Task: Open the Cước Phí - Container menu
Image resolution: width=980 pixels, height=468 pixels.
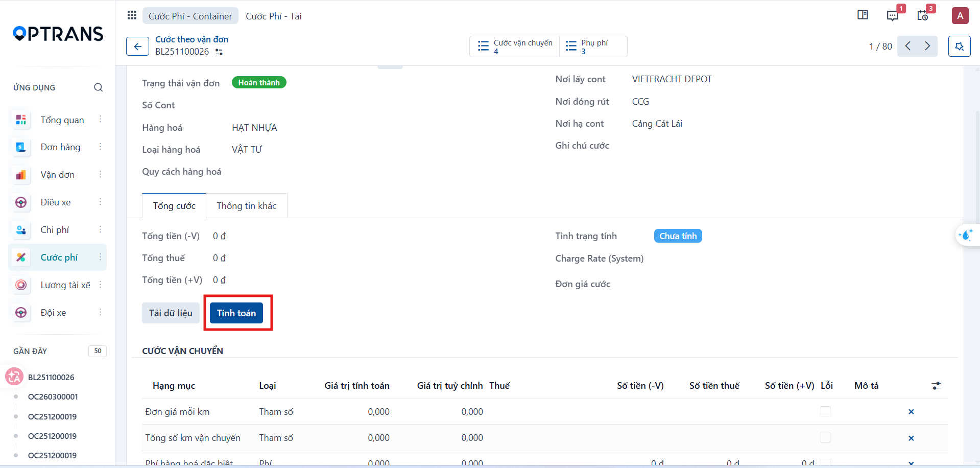Action: 190,16
